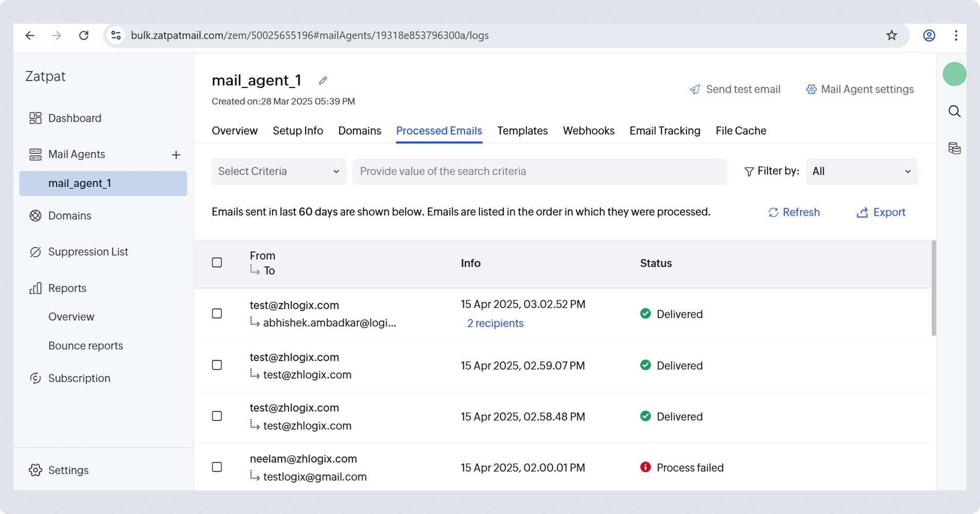
Task: Click the Subscription cycle icon
Action: click(x=35, y=378)
